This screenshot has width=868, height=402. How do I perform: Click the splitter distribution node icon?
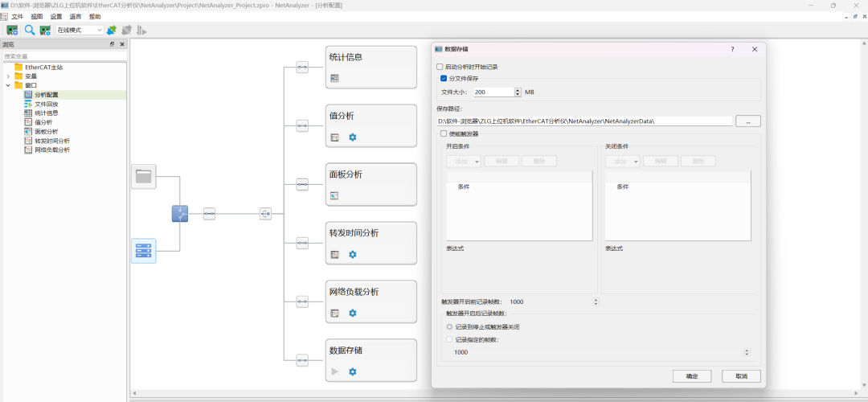[x=266, y=214]
